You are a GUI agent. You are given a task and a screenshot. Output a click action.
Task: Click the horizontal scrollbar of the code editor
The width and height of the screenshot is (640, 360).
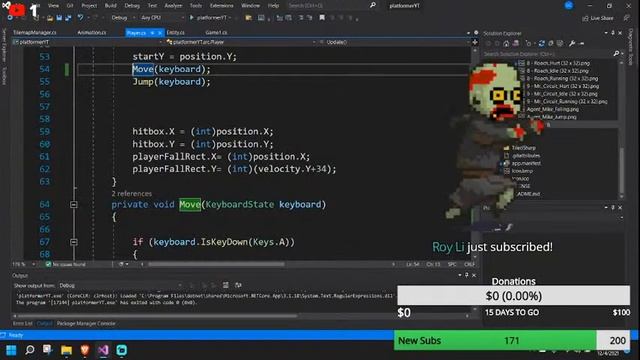[x=216, y=264]
